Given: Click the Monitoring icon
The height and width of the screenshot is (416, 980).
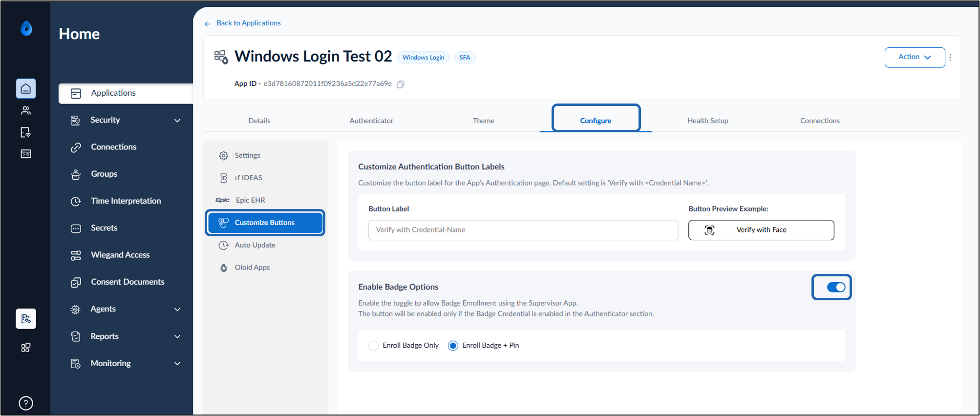Looking at the screenshot, I should point(76,363).
